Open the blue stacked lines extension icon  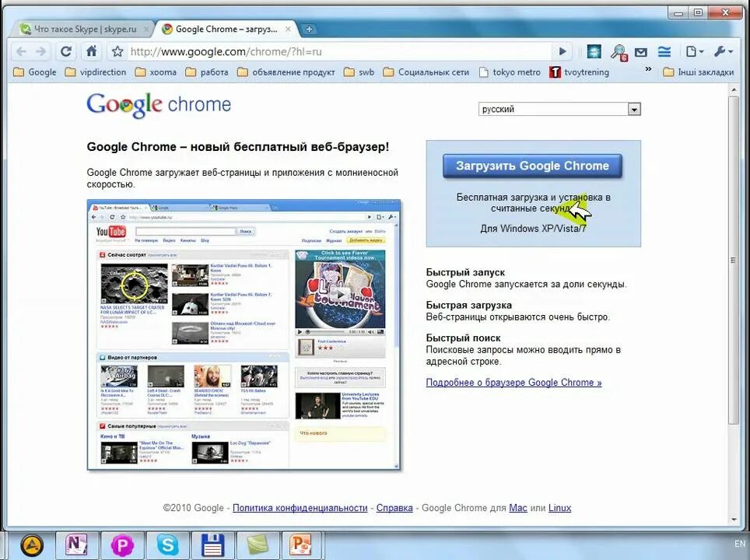(664, 51)
